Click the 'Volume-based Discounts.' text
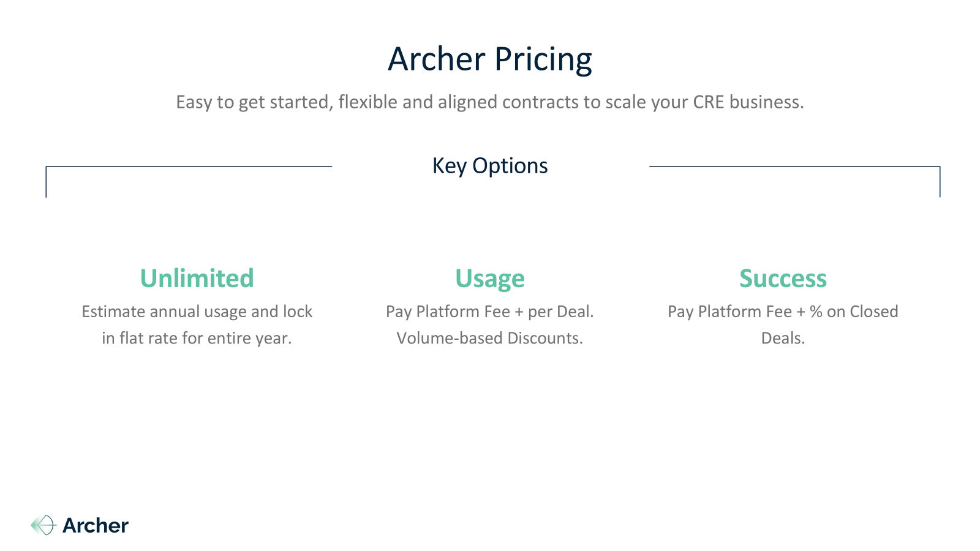The image size is (980, 551). coord(490,339)
